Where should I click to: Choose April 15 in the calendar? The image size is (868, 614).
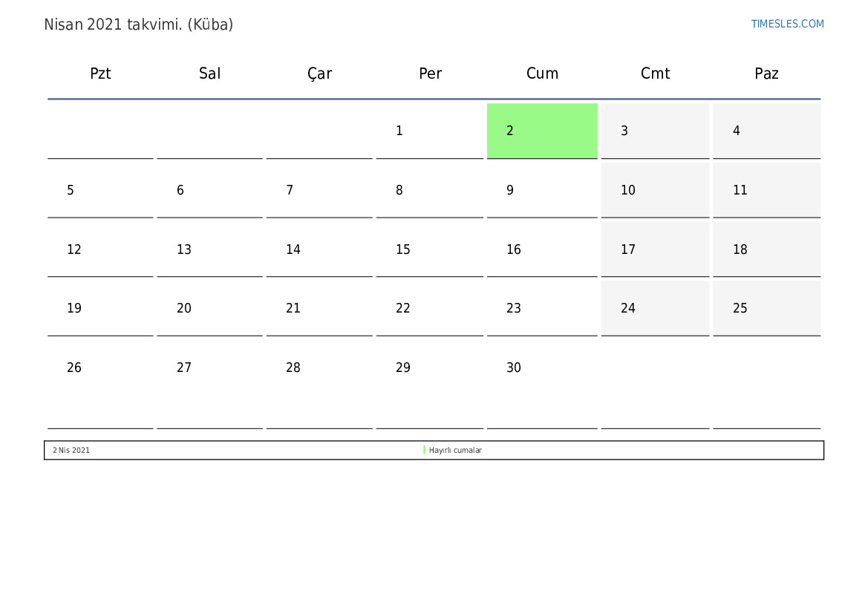point(430,249)
